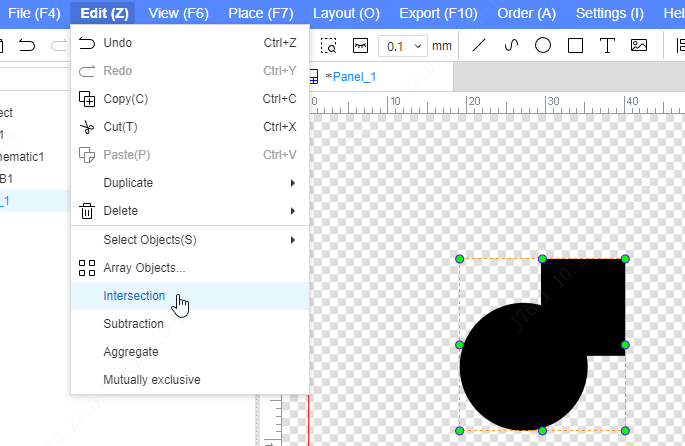Screen dimensions: 685x446
Task: Select the Circle shape tool
Action: click(x=543, y=46)
